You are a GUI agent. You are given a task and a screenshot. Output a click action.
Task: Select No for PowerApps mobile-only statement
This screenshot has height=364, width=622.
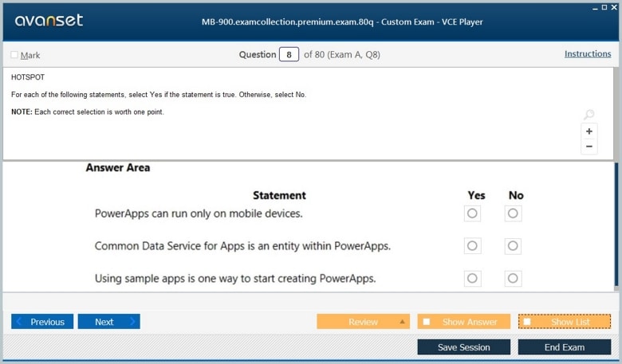coord(513,213)
